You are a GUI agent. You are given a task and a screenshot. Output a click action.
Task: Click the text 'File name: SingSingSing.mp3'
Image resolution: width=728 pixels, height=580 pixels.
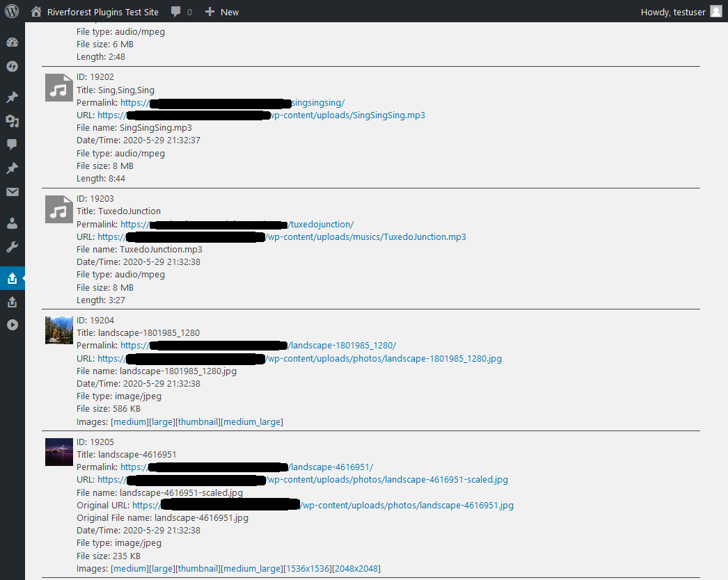click(134, 127)
